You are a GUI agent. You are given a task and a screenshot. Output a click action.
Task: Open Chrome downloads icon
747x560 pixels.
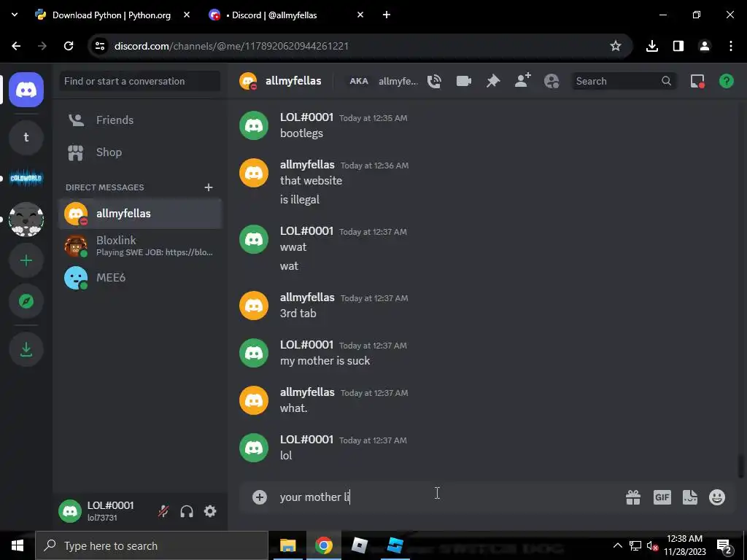[652, 46]
